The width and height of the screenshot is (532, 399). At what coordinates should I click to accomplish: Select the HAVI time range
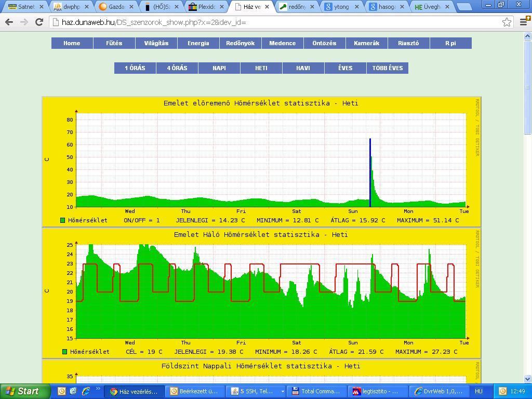303,68
